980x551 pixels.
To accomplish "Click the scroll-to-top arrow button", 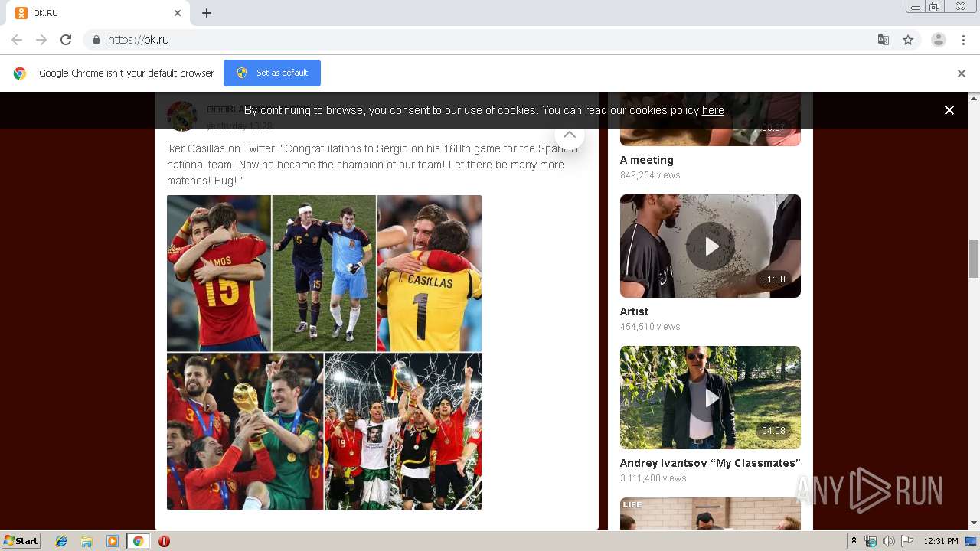I will pyautogui.click(x=570, y=135).
